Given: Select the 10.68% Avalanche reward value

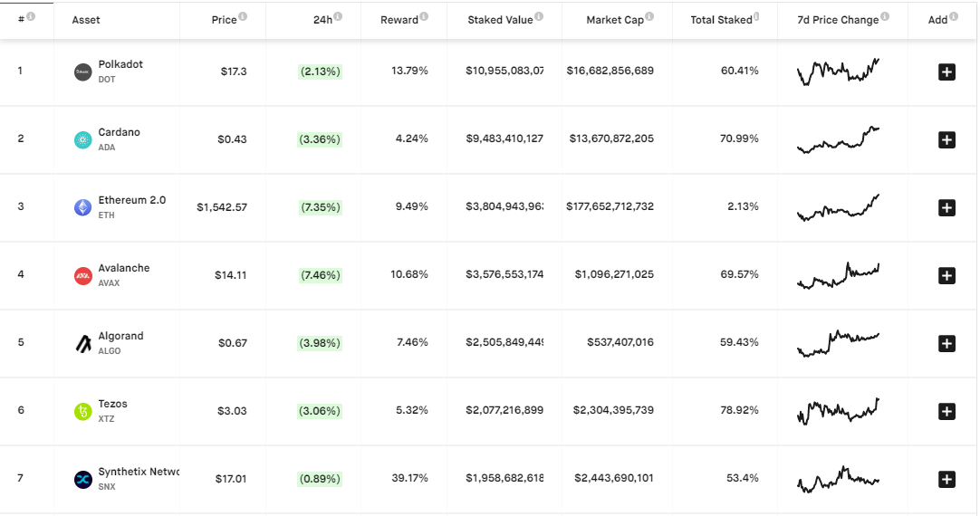Looking at the screenshot, I should pyautogui.click(x=409, y=275).
